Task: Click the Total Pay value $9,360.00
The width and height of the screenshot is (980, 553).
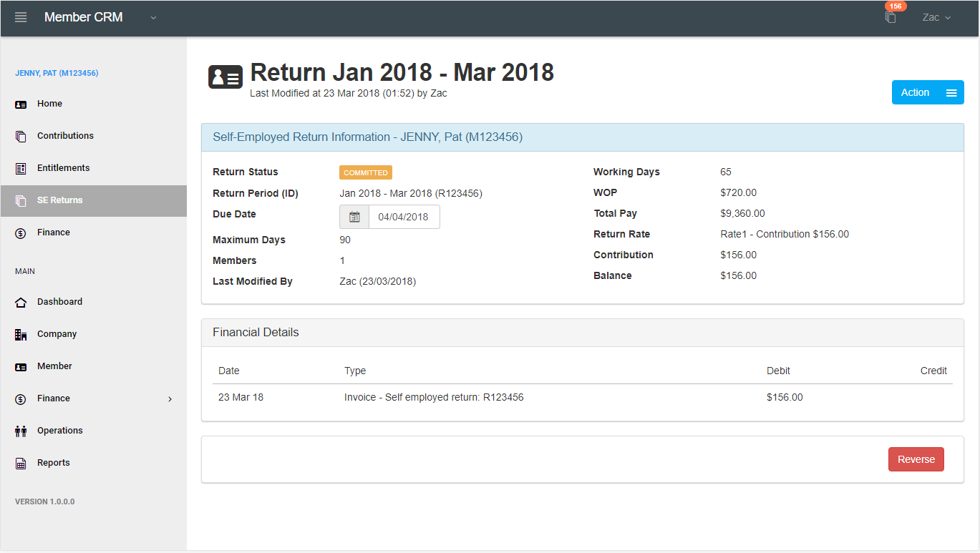Action: (742, 213)
